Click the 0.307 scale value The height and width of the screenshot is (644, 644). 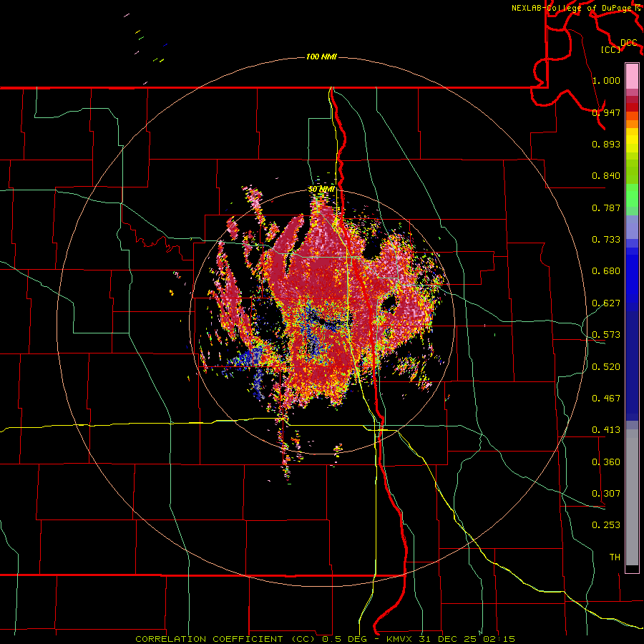pos(606,494)
